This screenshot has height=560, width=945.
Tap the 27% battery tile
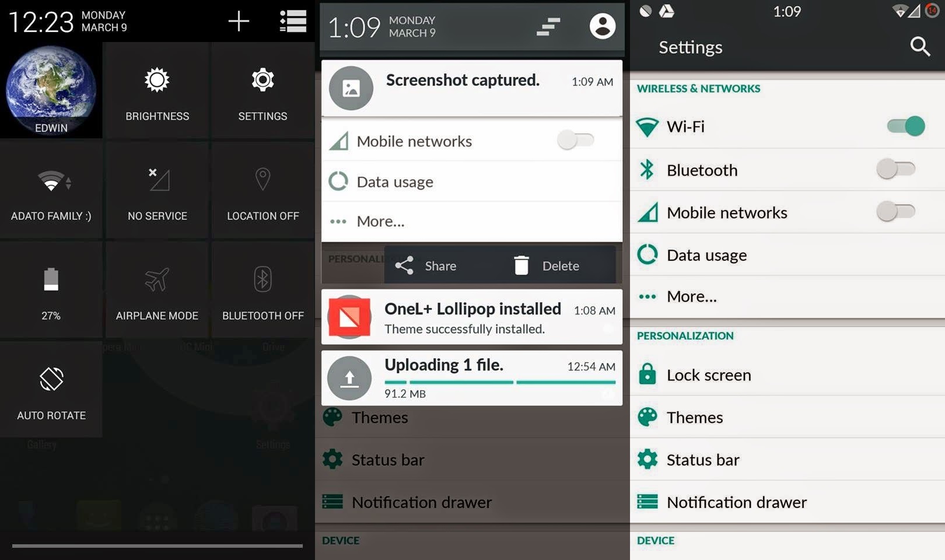51,290
